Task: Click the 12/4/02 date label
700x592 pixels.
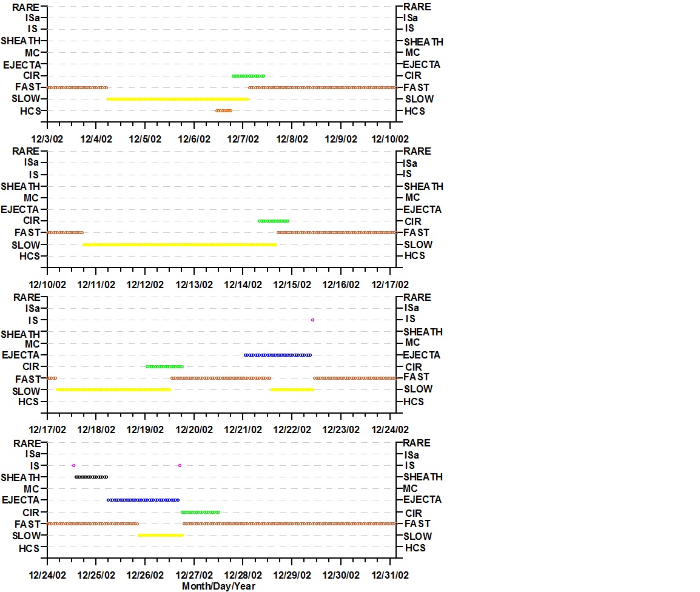Action: [x=96, y=140]
